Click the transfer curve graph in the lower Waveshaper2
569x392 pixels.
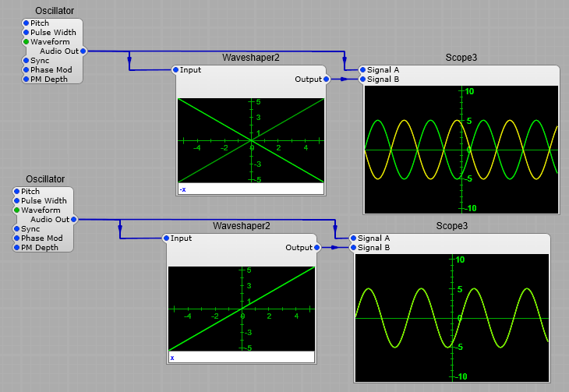pyautogui.click(x=241, y=309)
